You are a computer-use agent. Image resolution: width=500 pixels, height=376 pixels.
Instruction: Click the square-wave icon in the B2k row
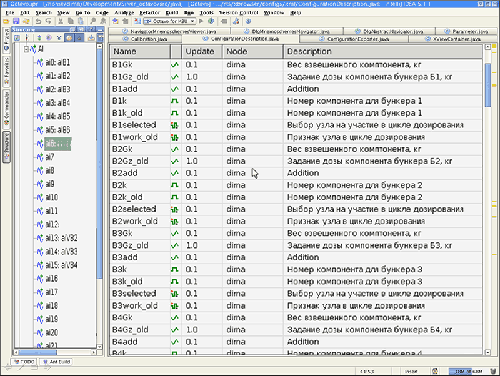point(175,185)
